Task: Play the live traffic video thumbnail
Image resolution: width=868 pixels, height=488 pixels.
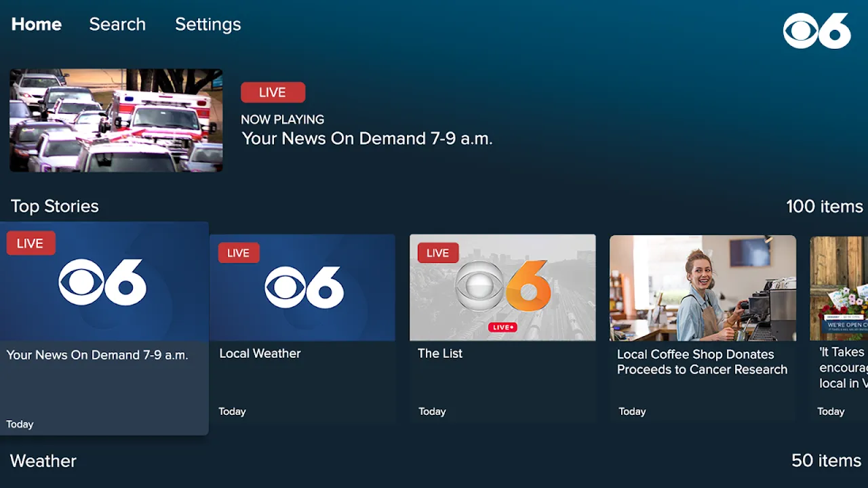Action: click(116, 120)
